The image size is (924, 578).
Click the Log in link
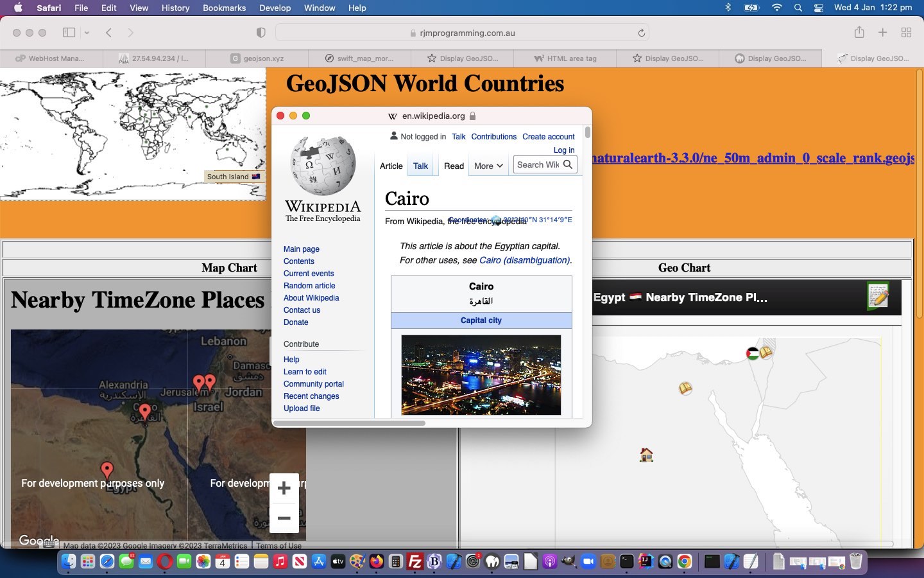(x=564, y=150)
